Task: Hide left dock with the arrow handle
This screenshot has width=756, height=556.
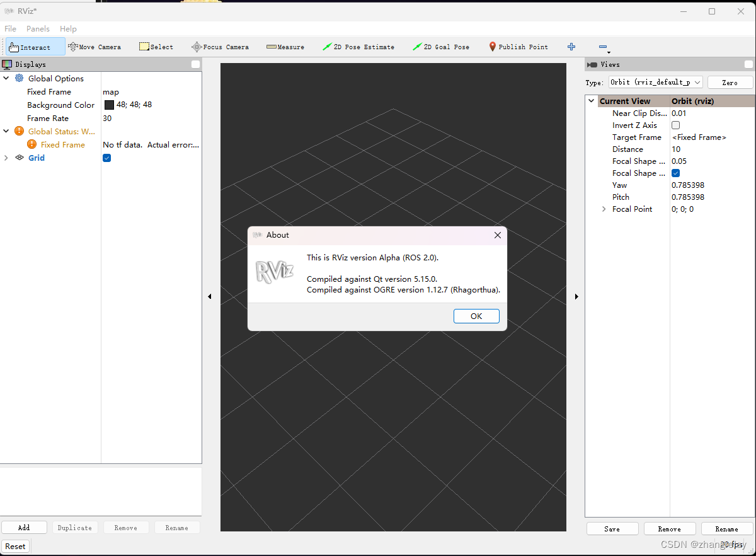Action: tap(210, 296)
